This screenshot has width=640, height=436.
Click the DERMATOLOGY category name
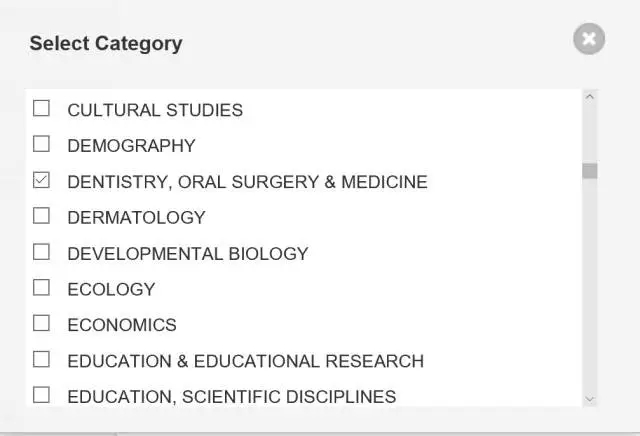click(136, 218)
